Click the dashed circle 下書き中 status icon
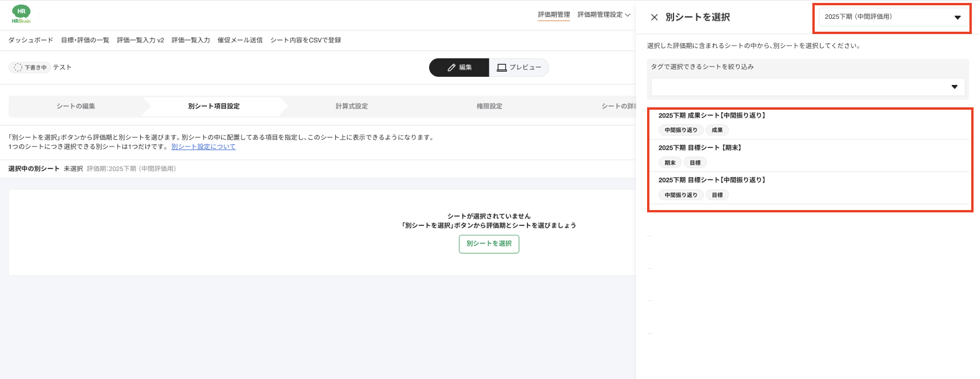 18,67
